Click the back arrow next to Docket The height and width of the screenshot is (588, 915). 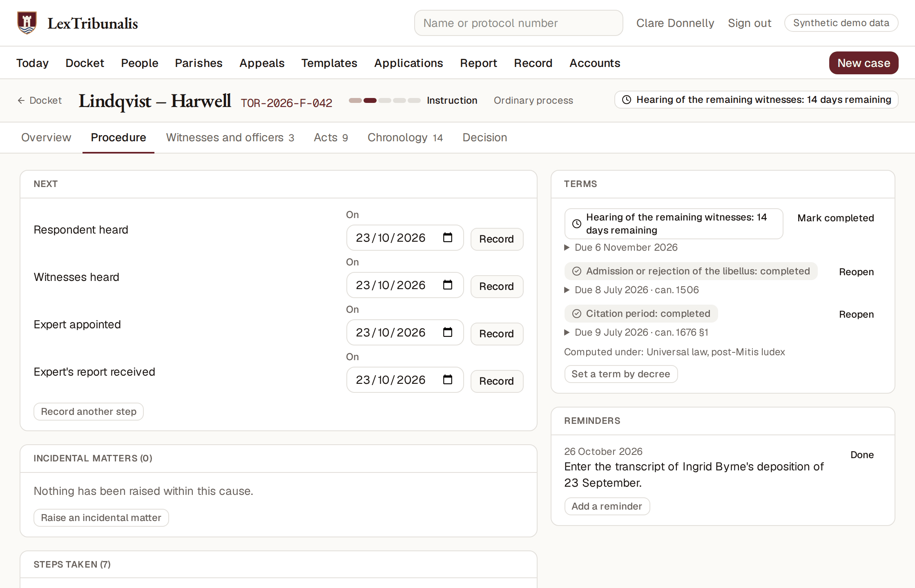point(21,100)
